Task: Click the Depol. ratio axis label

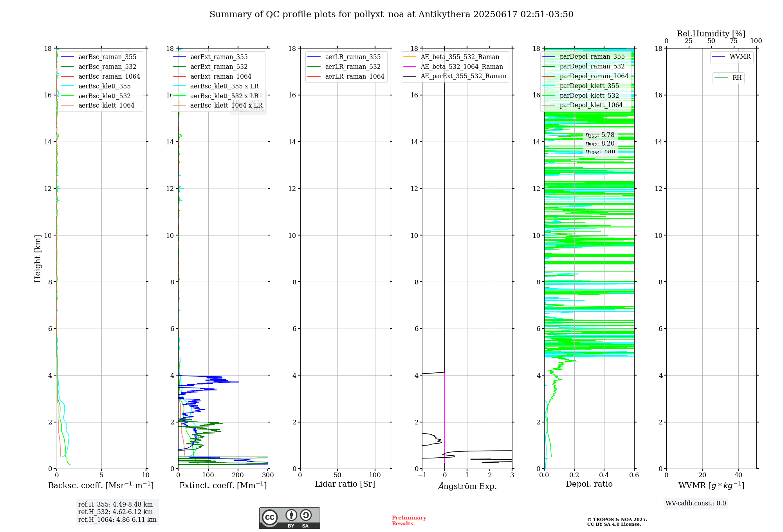Action: coord(589,484)
